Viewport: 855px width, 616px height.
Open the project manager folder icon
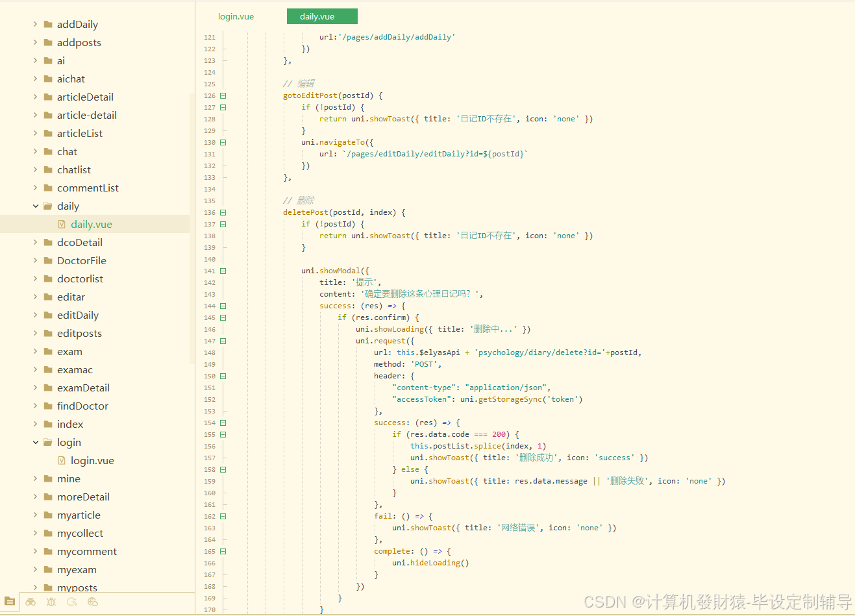point(10,602)
